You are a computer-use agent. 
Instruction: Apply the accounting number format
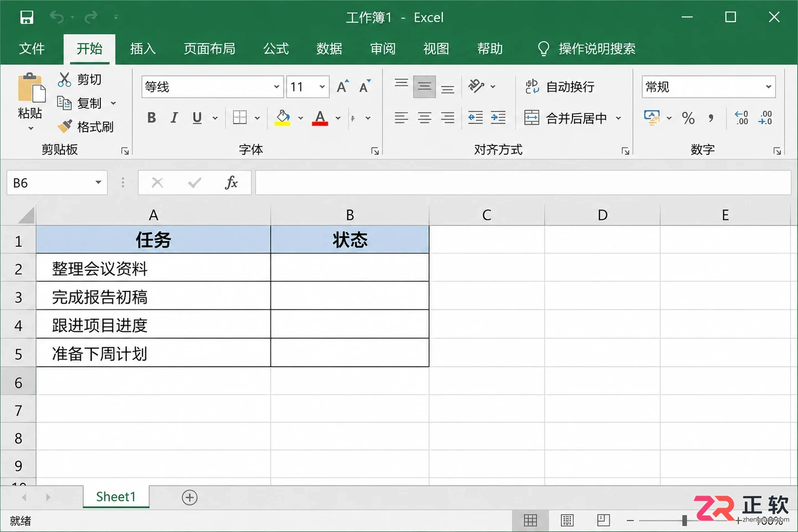tap(652, 117)
